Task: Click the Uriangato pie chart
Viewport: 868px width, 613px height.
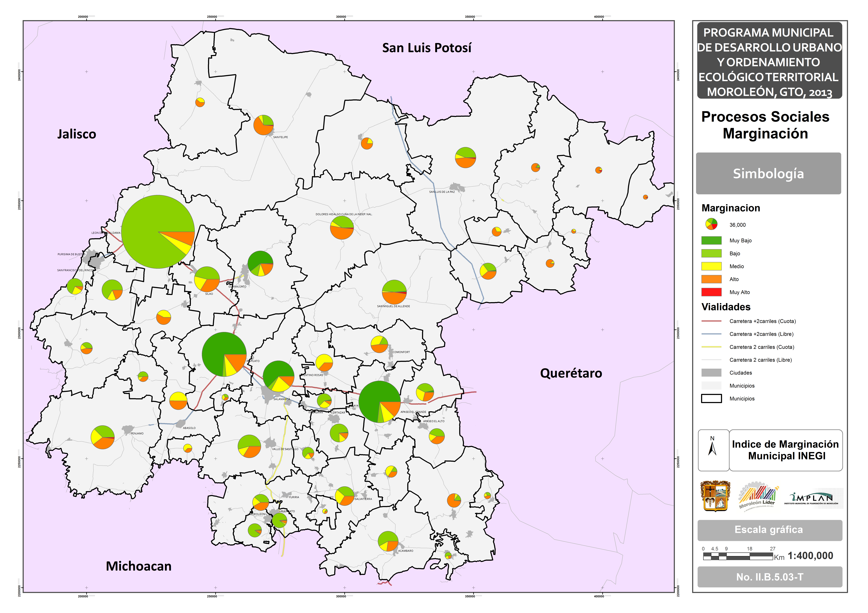Action: coord(279,520)
